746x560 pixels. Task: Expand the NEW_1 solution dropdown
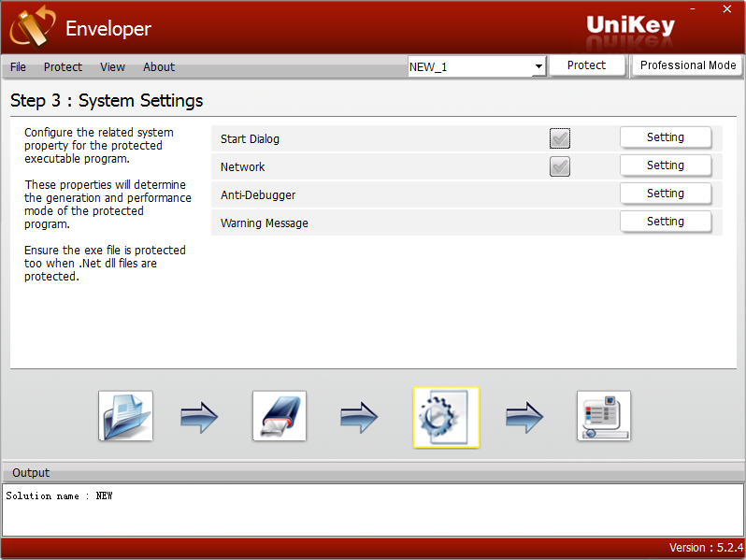pos(538,66)
